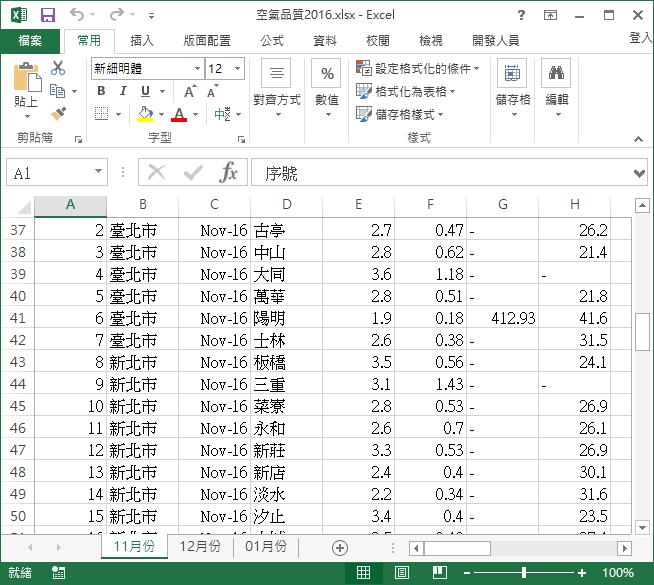Open the 儲存格 cells icon
The width and height of the screenshot is (654, 585).
coord(512,73)
